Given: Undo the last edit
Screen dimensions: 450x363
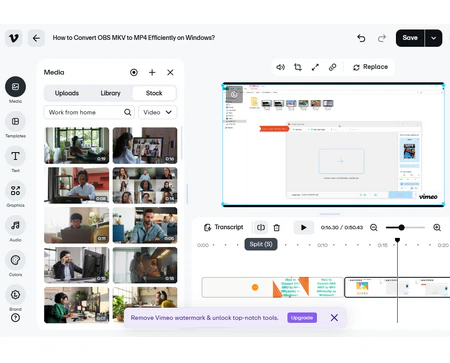Looking at the screenshot, I should 361,38.
